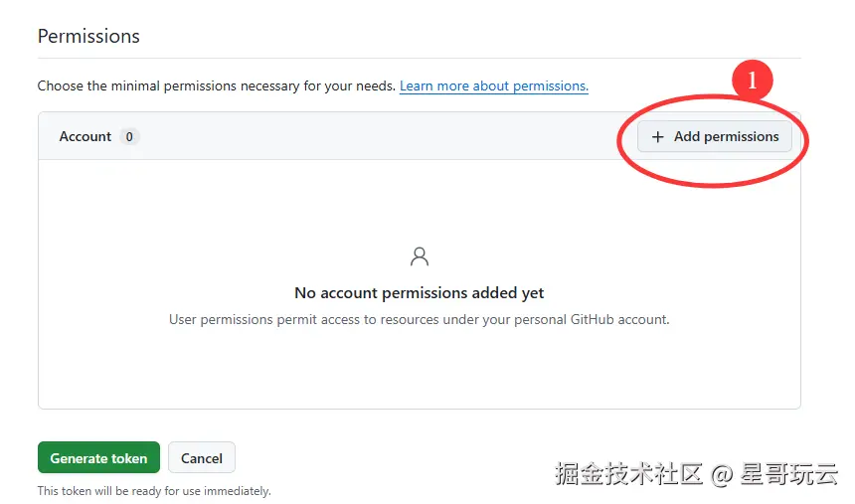Click the green Generate token button

click(98, 458)
